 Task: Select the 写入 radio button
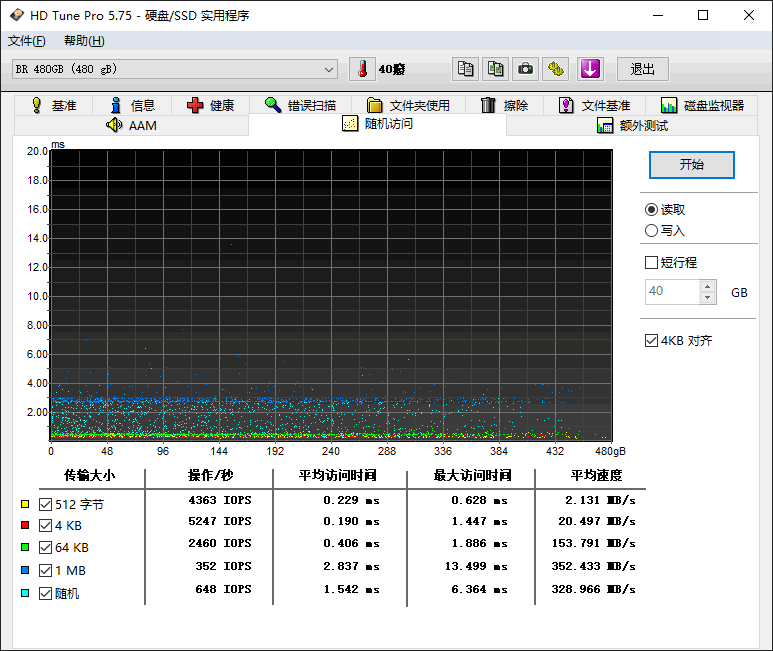(x=652, y=231)
